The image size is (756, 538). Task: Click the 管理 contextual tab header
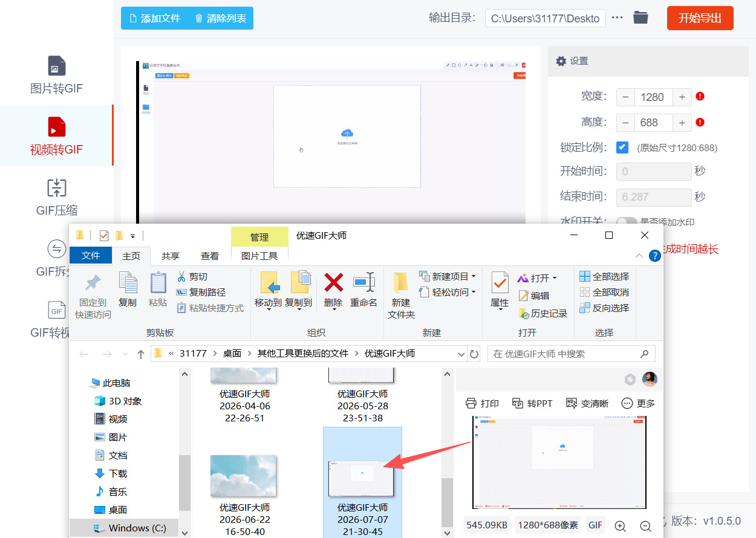(x=259, y=237)
